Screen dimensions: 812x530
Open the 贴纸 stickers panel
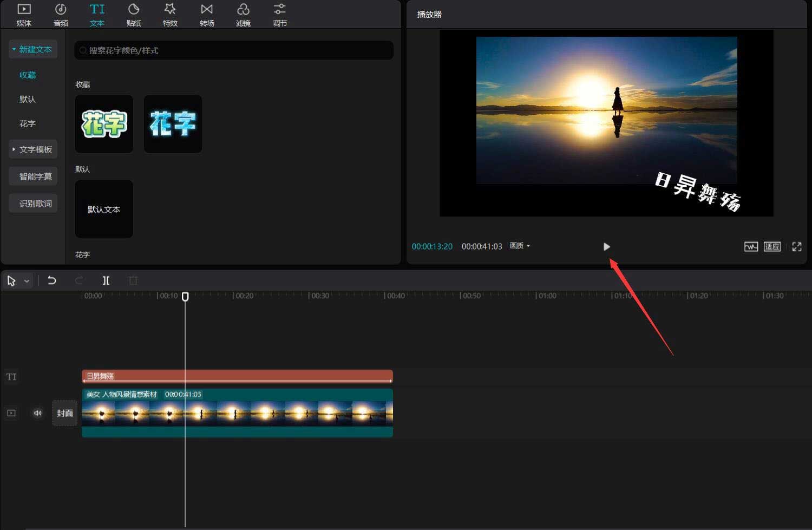[x=134, y=15]
